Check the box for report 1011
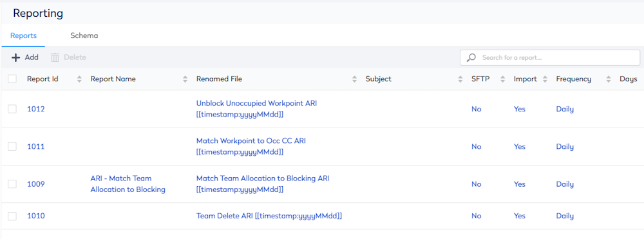This screenshot has width=644, height=239. point(12,147)
